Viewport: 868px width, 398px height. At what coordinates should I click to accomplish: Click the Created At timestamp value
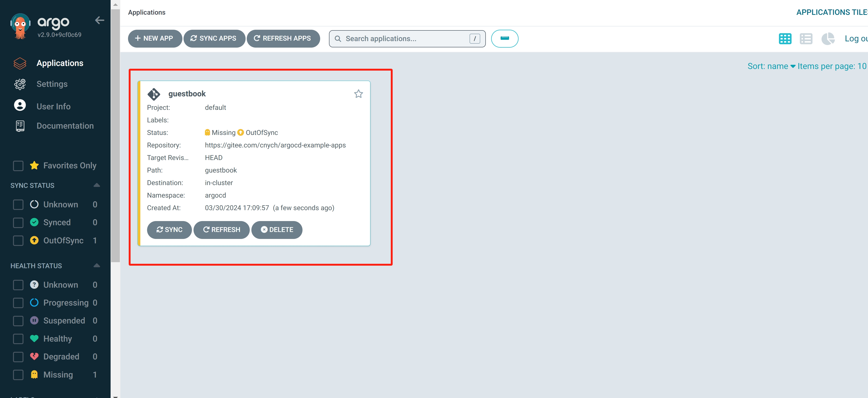click(270, 208)
